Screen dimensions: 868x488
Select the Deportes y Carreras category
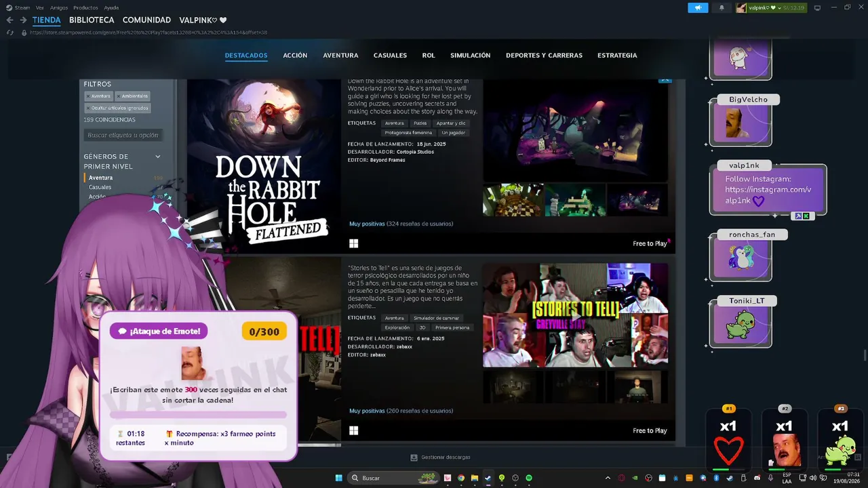coord(544,56)
